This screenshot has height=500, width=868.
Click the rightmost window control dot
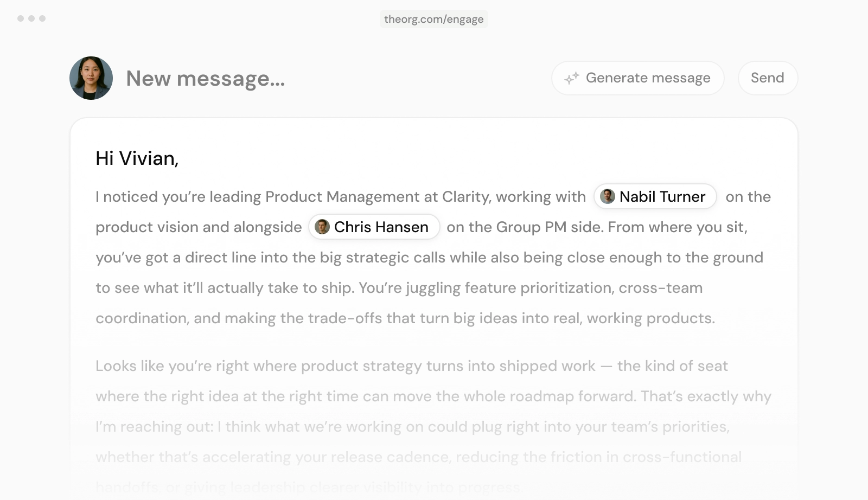click(42, 18)
